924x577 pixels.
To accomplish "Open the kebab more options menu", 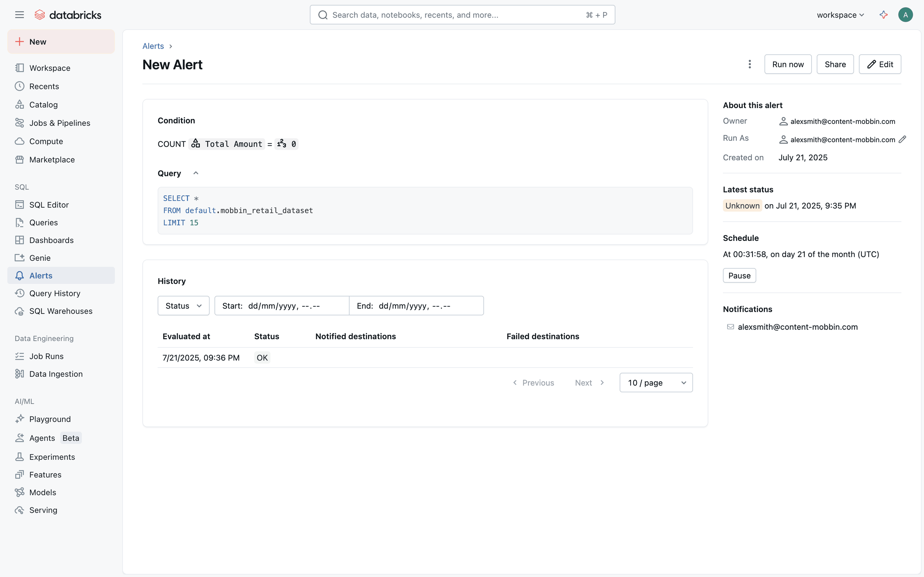I will click(x=750, y=64).
